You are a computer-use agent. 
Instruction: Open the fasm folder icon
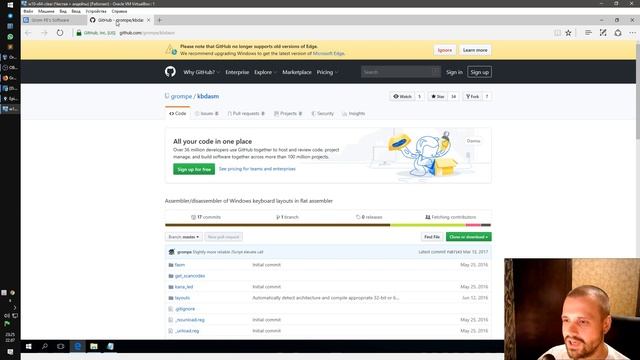point(171,265)
